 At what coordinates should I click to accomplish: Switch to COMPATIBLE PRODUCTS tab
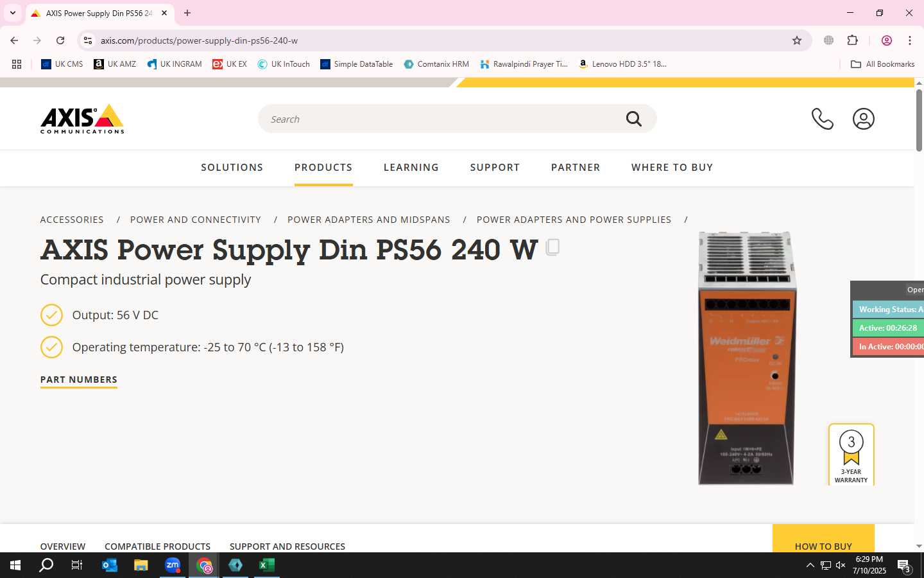click(x=157, y=547)
